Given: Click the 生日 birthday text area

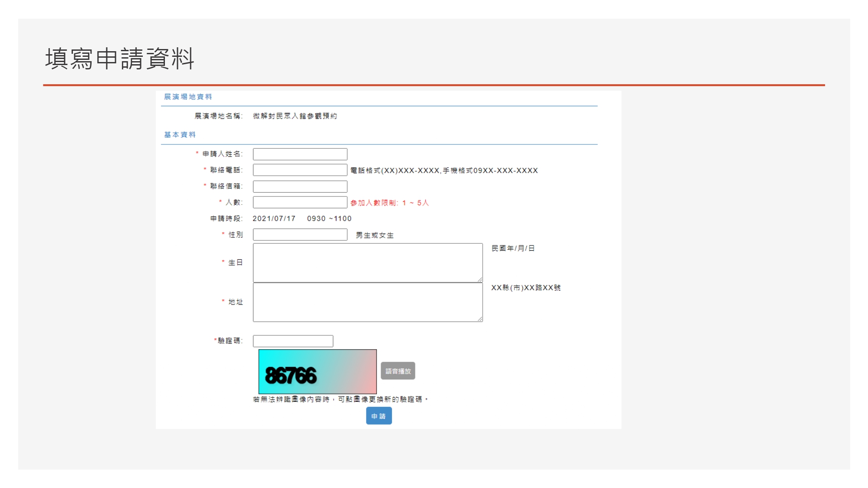Looking at the screenshot, I should click(x=367, y=262).
